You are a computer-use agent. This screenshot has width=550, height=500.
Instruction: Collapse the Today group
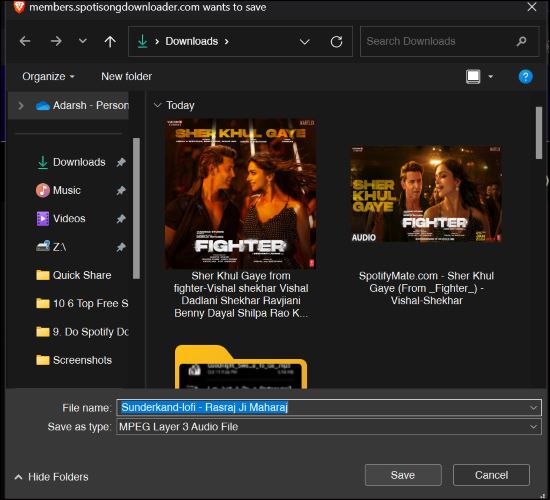pyautogui.click(x=157, y=105)
